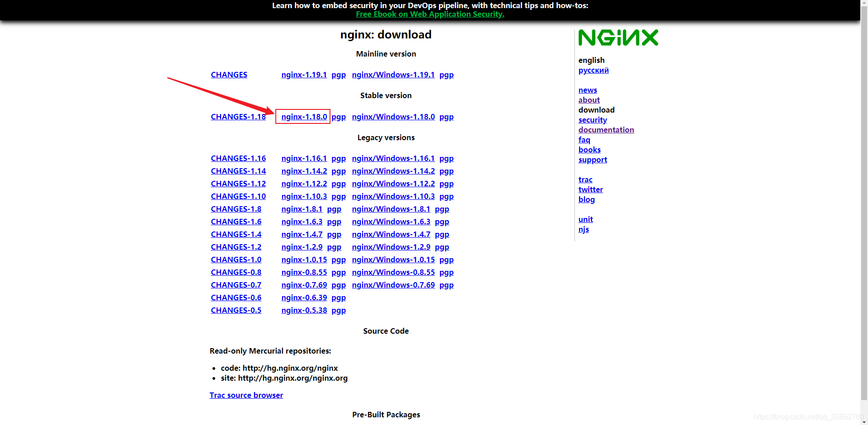Download nginx-1.19.1 source
Image resolution: width=868 pixels, height=425 pixels.
pyautogui.click(x=304, y=75)
